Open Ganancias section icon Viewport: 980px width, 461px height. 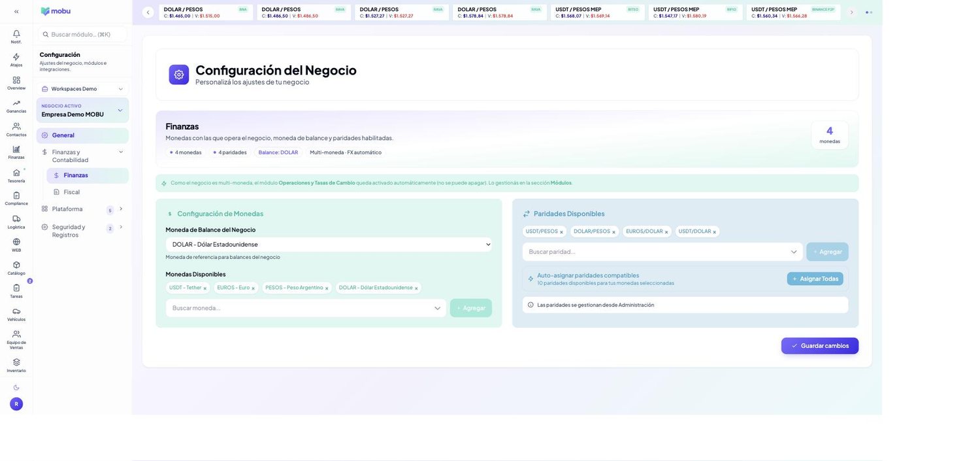(16, 106)
